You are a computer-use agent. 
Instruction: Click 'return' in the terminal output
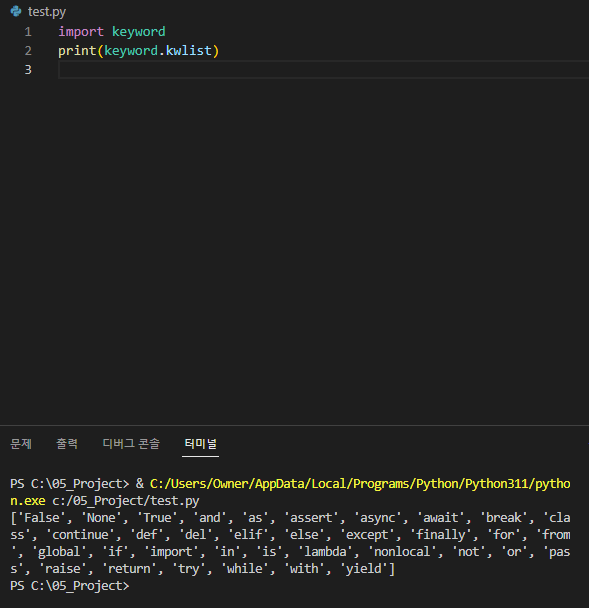pos(129,569)
